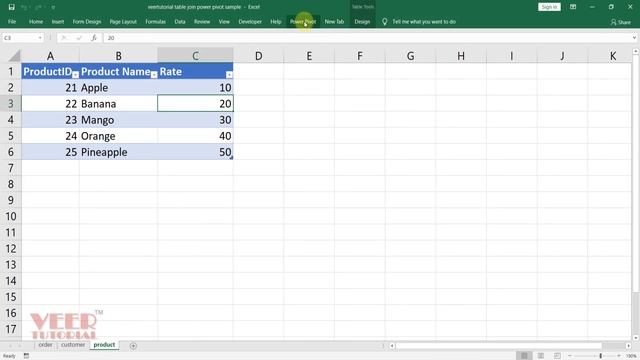
Task: Switch to the customer sheet tab
Action: [73, 345]
